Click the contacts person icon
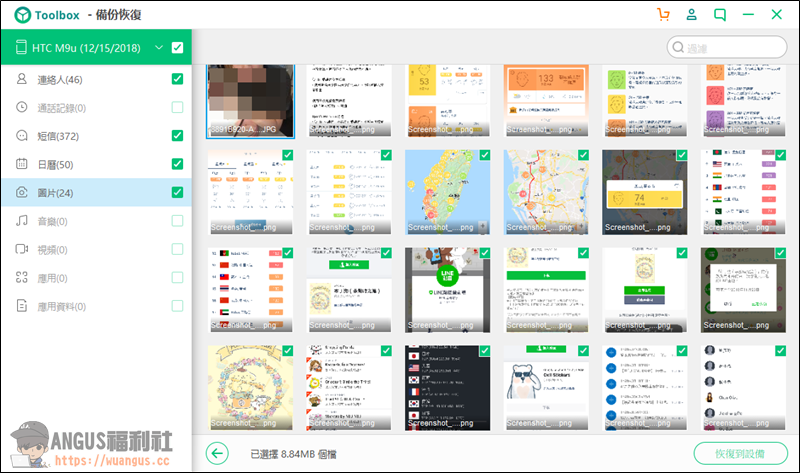 [21, 79]
